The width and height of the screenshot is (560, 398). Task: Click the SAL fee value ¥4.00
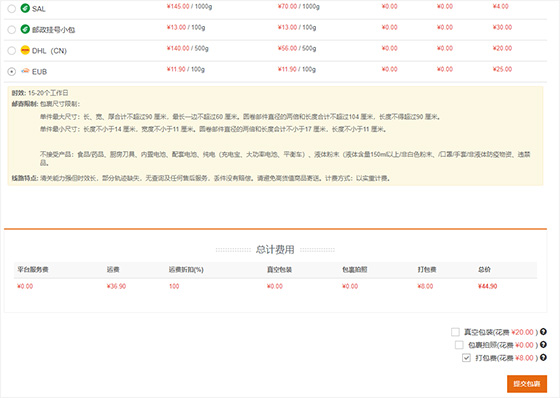(500, 6)
